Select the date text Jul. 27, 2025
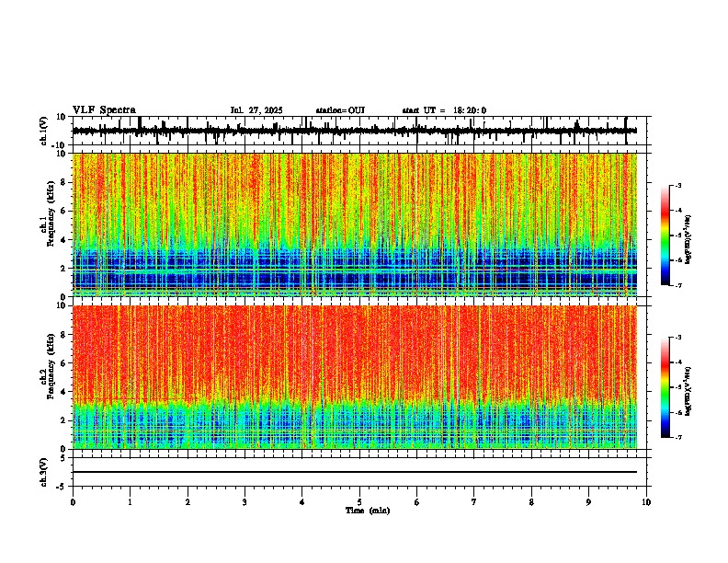 [256, 110]
